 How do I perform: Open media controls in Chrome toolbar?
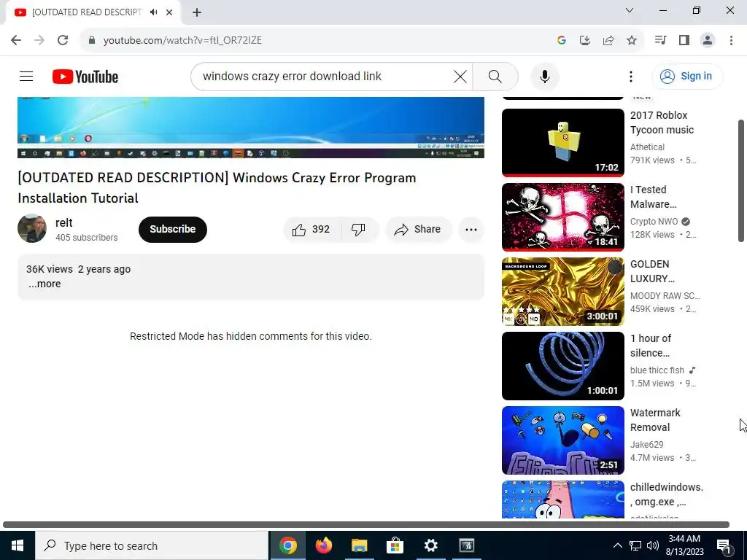tap(660, 40)
